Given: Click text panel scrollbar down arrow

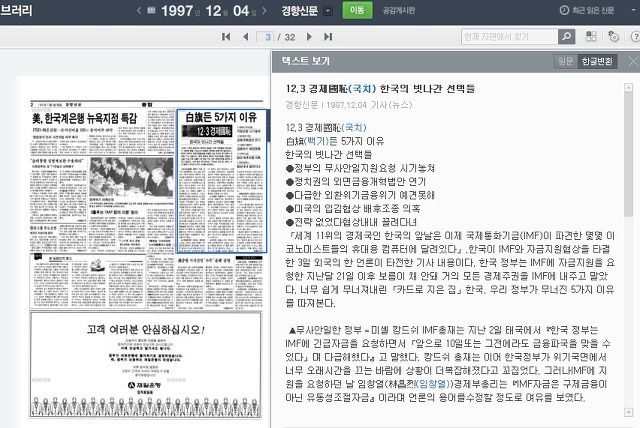Looking at the screenshot, I should (x=629, y=413).
